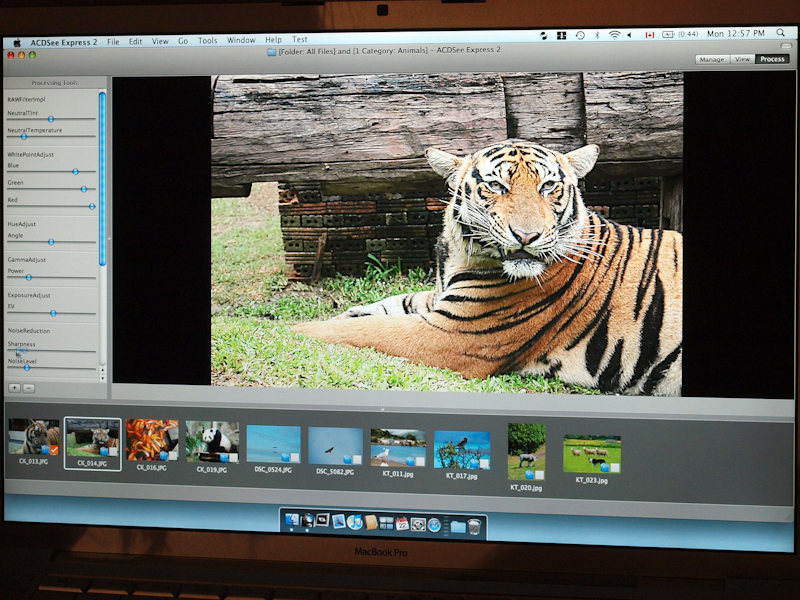The height and width of the screenshot is (600, 800).
Task: Open the Window menu
Action: (x=241, y=40)
